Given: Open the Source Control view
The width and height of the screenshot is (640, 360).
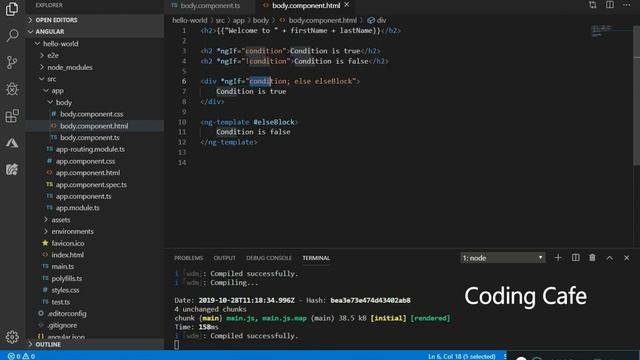Looking at the screenshot, I should [12, 62].
